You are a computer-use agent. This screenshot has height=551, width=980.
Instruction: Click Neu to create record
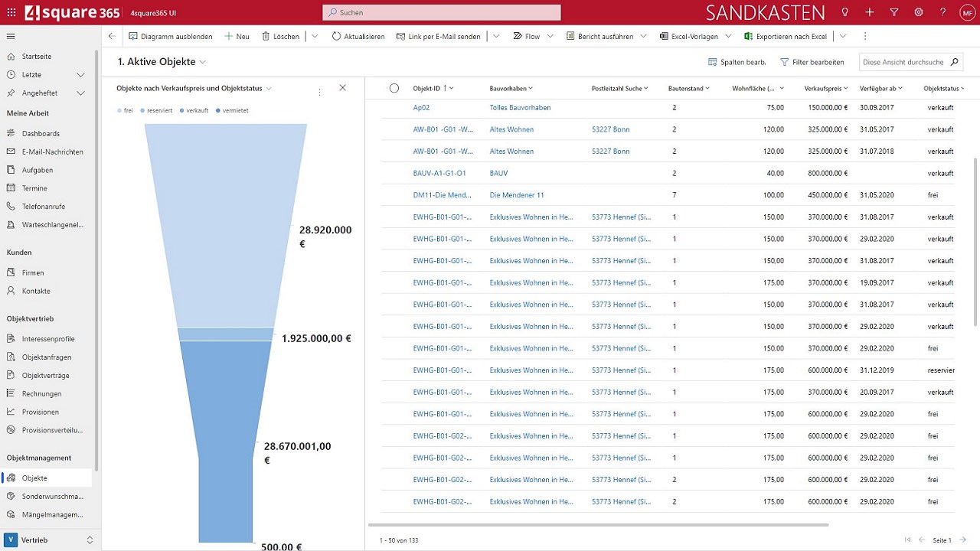237,36
